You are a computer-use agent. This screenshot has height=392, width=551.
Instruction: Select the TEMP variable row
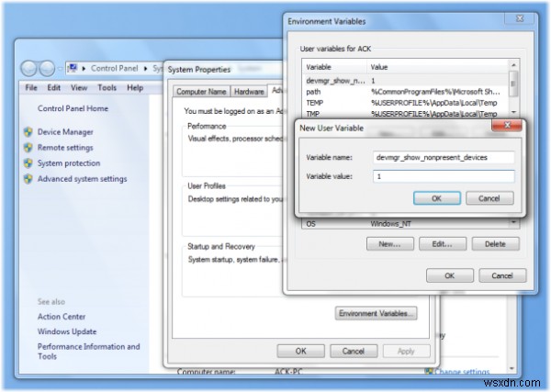405,103
